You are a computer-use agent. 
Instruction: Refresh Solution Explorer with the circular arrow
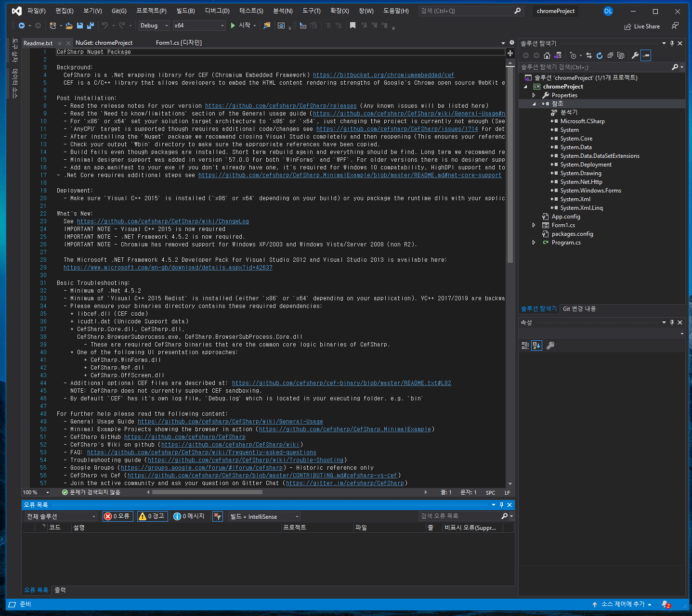pyautogui.click(x=600, y=55)
